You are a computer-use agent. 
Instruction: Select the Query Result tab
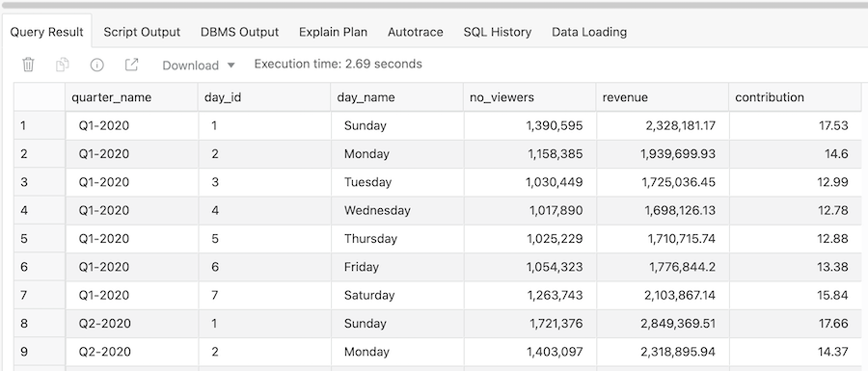46,32
